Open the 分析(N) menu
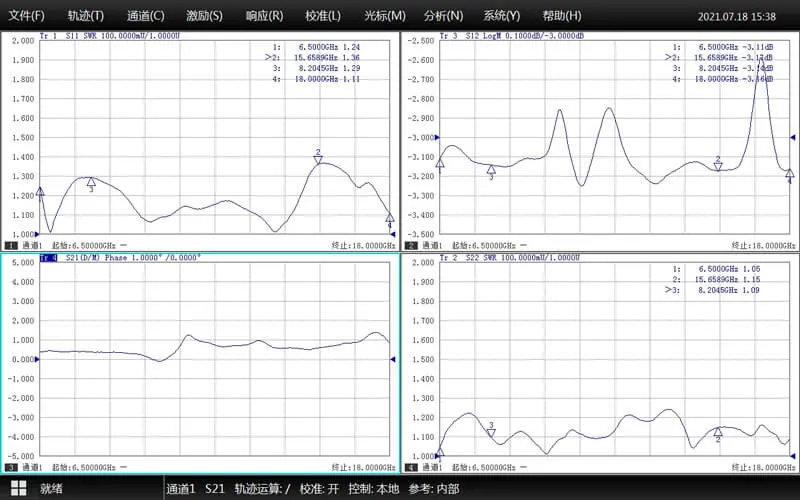Image resolution: width=800 pixels, height=500 pixels. [443, 16]
